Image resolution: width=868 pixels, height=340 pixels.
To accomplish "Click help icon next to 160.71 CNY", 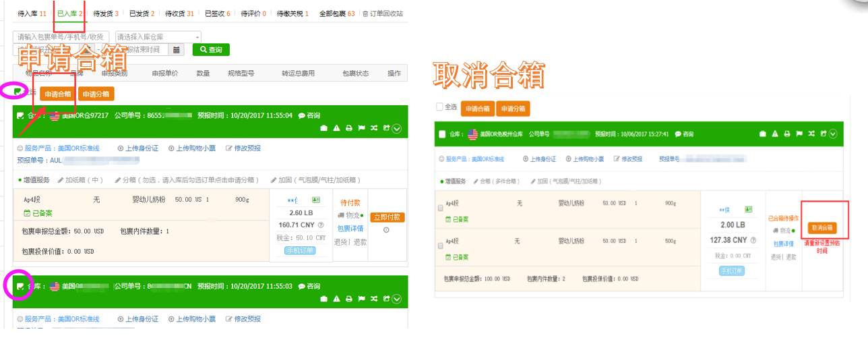I will pyautogui.click(x=321, y=225).
